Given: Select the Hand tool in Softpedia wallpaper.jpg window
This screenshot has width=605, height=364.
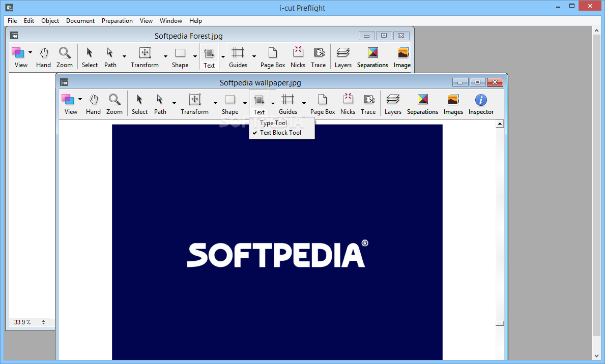Looking at the screenshot, I should (x=93, y=105).
